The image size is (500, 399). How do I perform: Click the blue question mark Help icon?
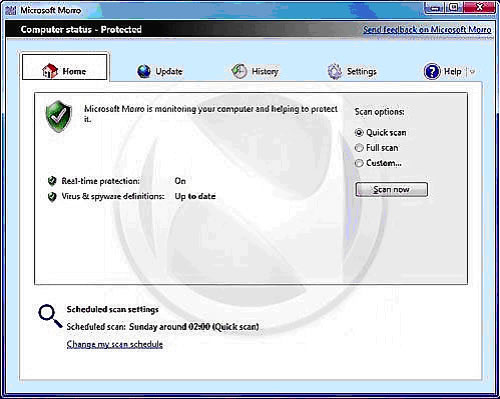pyautogui.click(x=432, y=71)
